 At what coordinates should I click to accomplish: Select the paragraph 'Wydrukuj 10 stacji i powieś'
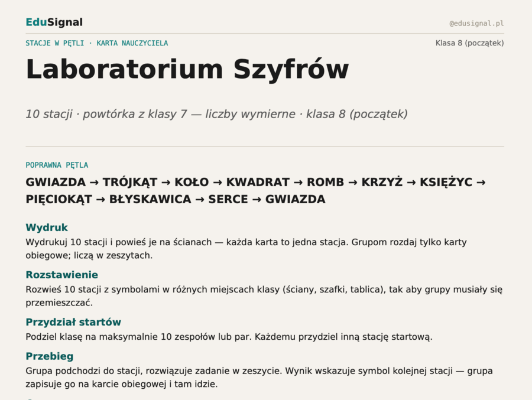(246, 249)
